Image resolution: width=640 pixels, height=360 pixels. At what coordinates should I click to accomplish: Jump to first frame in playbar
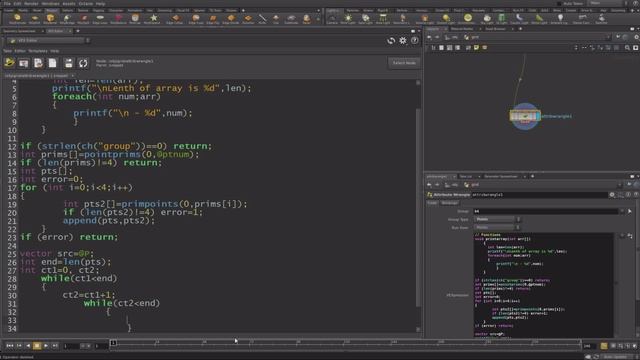9,346
